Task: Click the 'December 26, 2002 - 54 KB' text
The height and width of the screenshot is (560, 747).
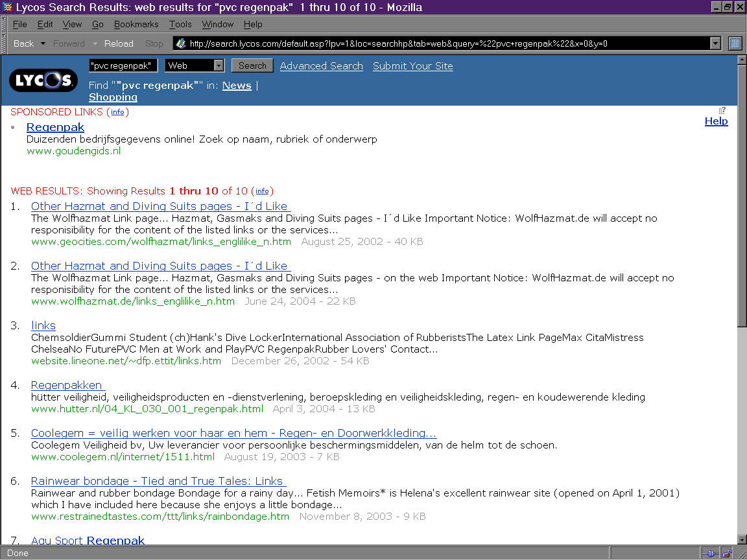Action: click(x=300, y=360)
